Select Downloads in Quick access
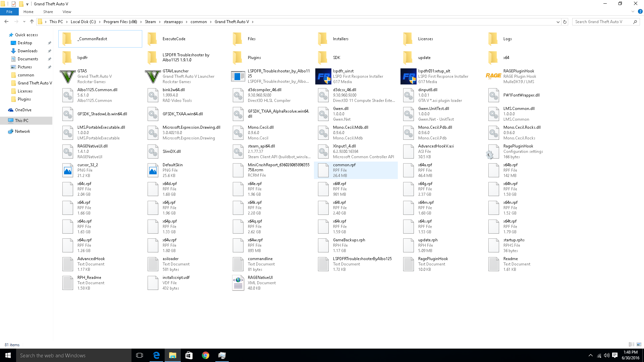Viewport: 644px width, 362px height. (28, 51)
